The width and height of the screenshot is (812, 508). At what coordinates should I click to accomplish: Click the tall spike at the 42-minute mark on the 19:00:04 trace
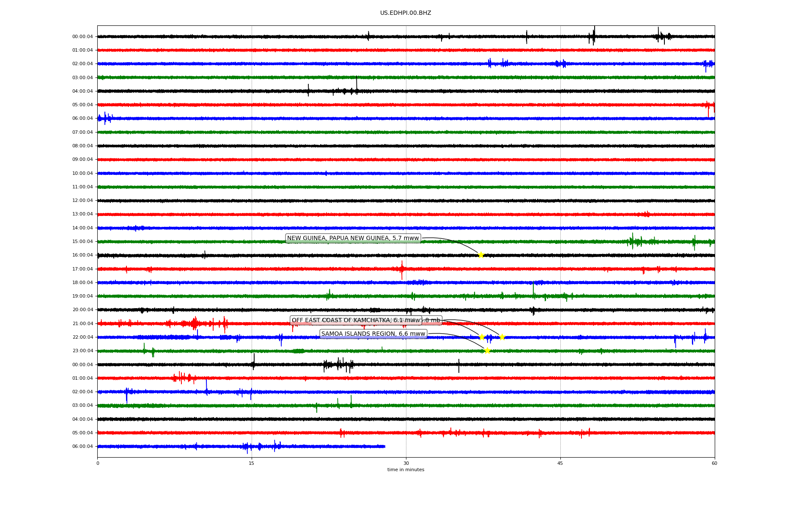pyautogui.click(x=533, y=290)
